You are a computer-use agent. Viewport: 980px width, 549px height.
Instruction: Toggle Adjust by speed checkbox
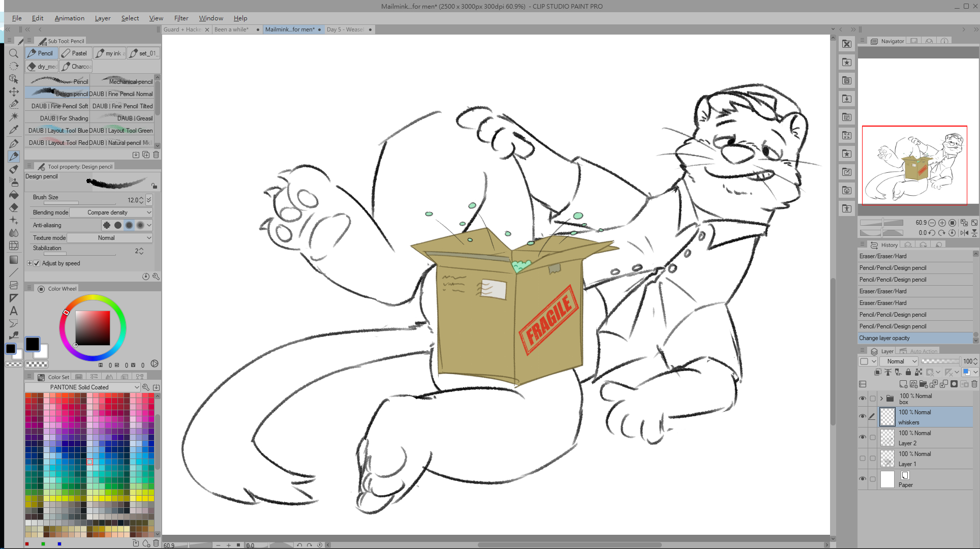[x=37, y=263]
